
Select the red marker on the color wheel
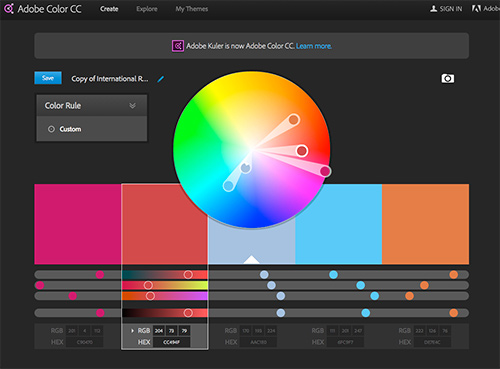coord(302,151)
